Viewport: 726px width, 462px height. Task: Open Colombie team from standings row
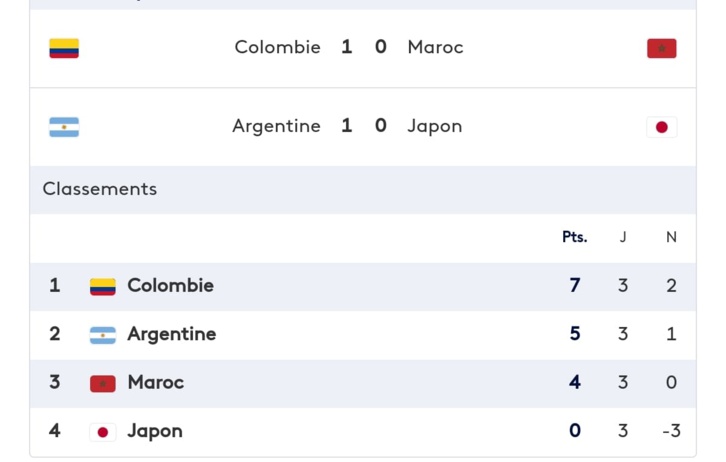coord(170,286)
